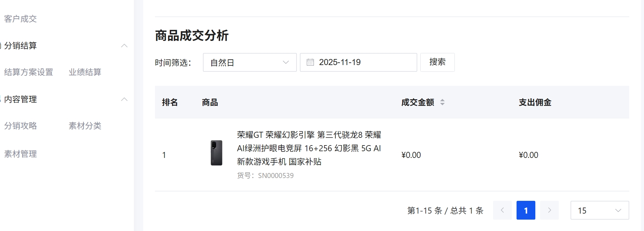Select 素材管理 in the sidebar

20,154
